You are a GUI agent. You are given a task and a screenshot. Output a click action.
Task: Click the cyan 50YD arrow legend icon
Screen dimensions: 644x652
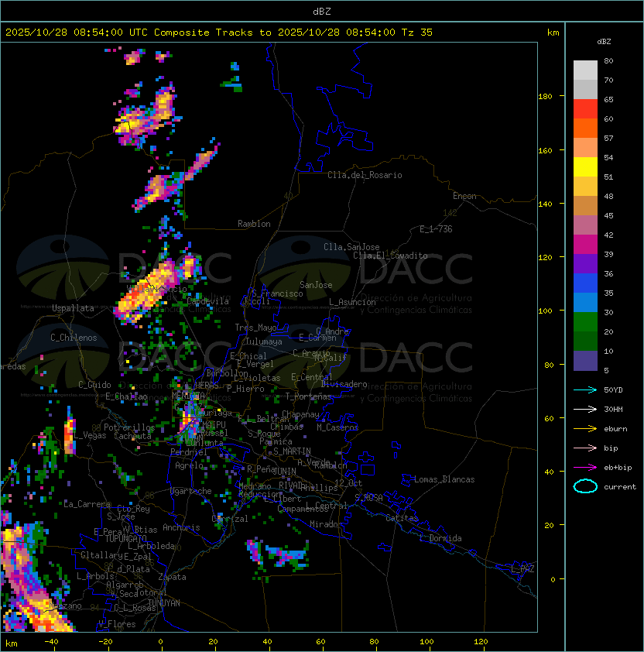pyautogui.click(x=585, y=389)
